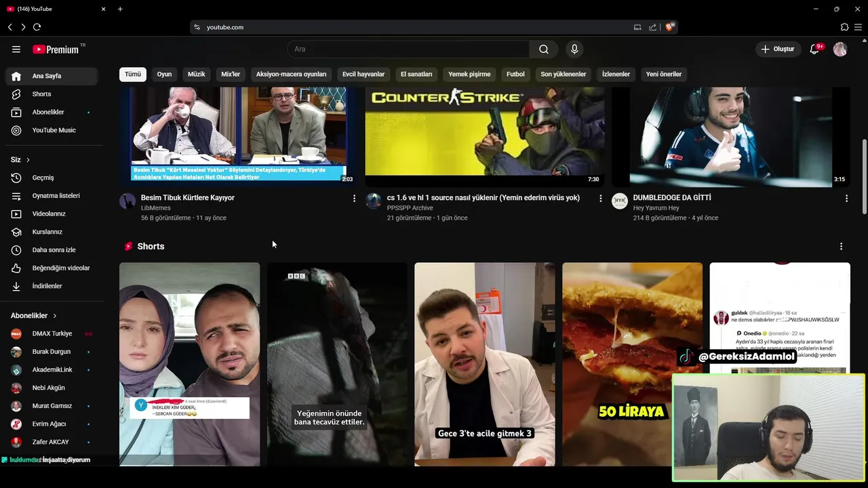Select the Mix'ler filter chip
This screenshot has height=488, width=868.
(231, 74)
